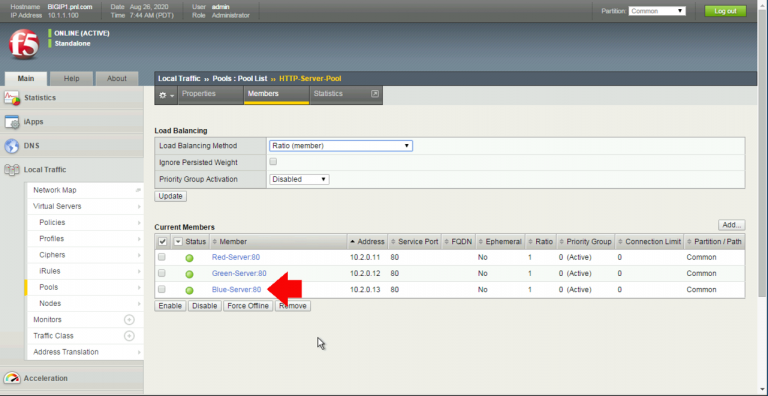Click the Update button
This screenshot has width=768, height=396.
pos(170,196)
